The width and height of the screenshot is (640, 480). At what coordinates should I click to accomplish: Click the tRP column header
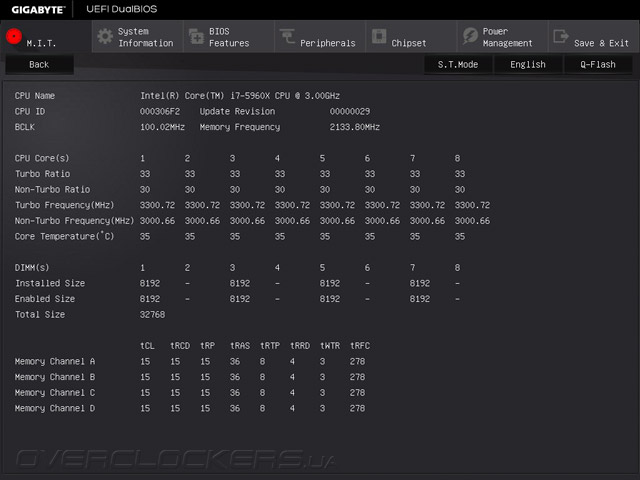click(x=207, y=346)
